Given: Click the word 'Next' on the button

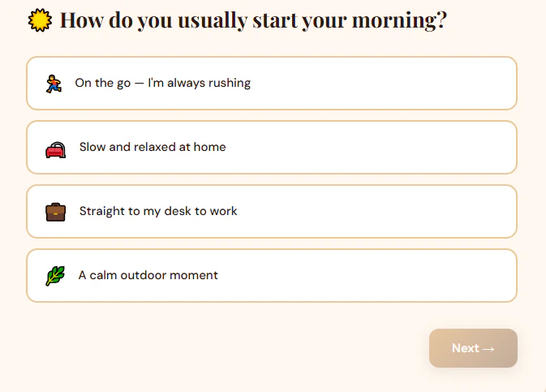Looking at the screenshot, I should [x=466, y=348].
